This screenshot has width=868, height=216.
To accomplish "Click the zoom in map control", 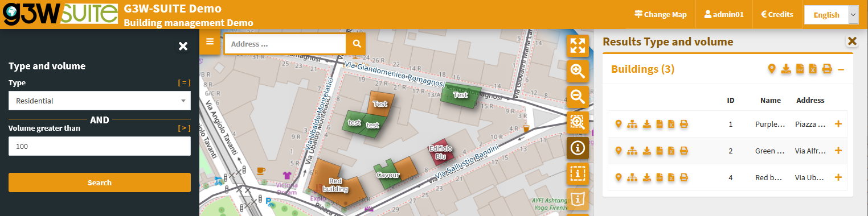I will (578, 71).
